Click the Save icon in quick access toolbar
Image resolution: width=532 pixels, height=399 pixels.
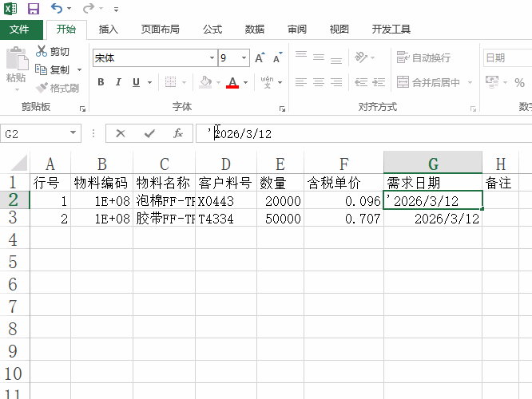(x=34, y=9)
